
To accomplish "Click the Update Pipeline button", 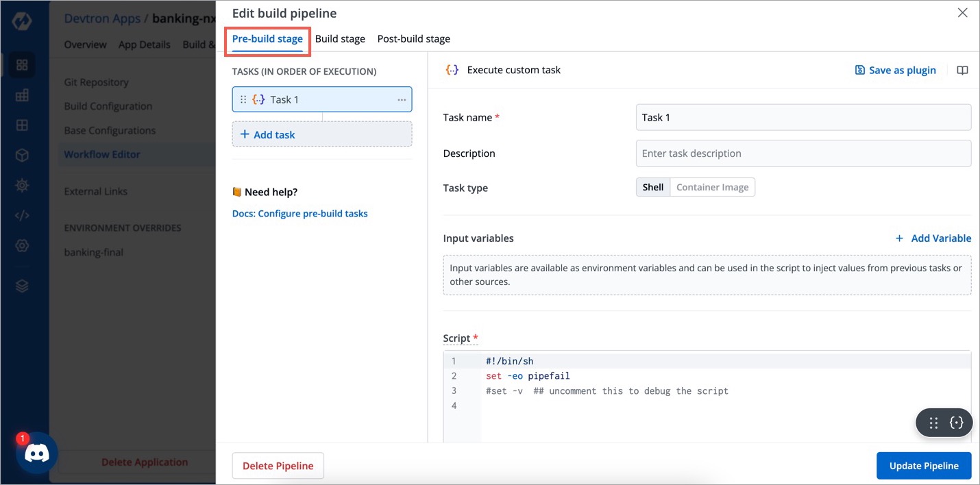I will pos(923,466).
